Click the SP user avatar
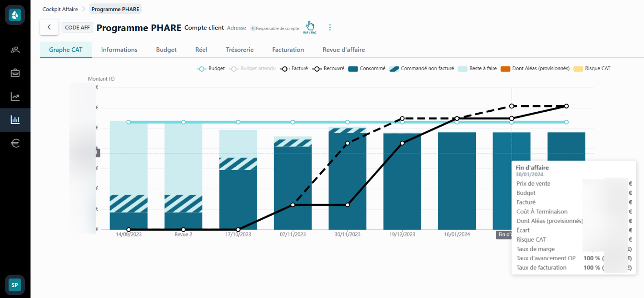The height and width of the screenshot is (298, 644). point(15,285)
